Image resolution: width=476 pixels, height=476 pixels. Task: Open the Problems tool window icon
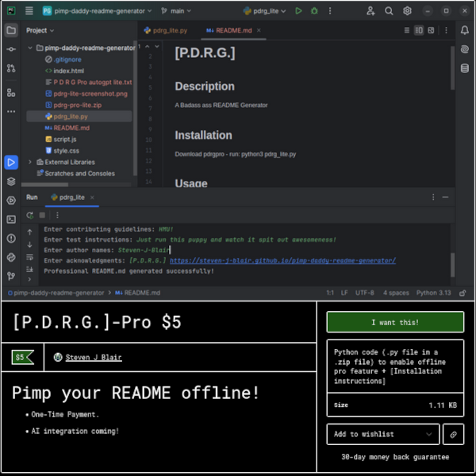(x=11, y=238)
